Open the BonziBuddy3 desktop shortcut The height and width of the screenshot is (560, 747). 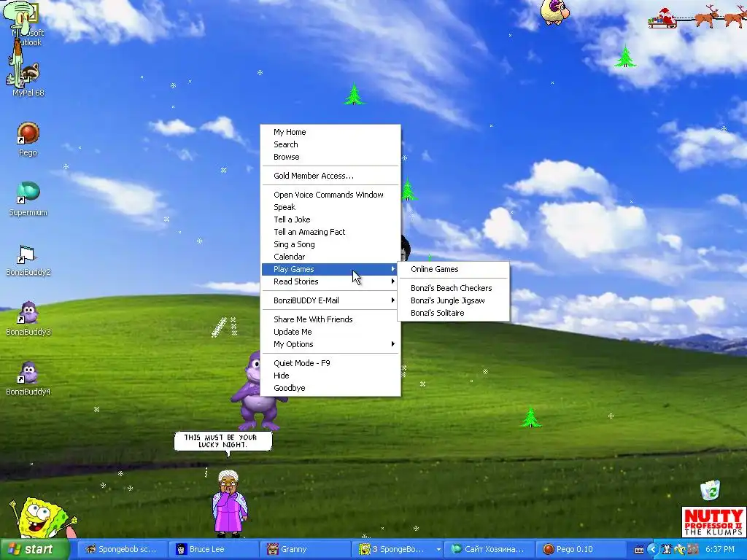click(x=28, y=318)
